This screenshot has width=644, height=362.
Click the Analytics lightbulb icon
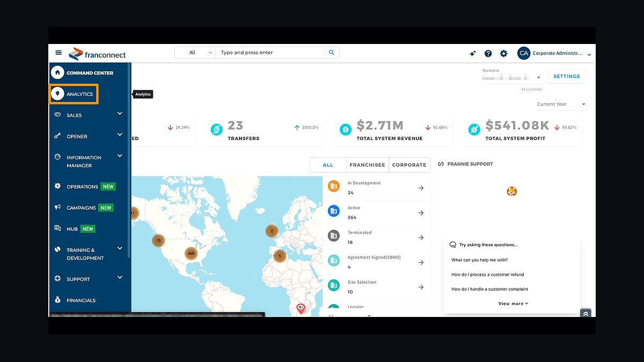coord(57,94)
